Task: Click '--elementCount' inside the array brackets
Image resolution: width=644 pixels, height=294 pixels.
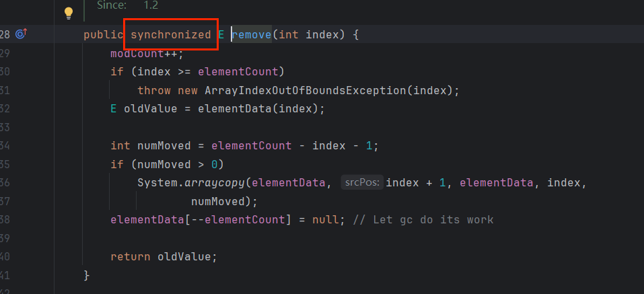Action: pos(238,220)
